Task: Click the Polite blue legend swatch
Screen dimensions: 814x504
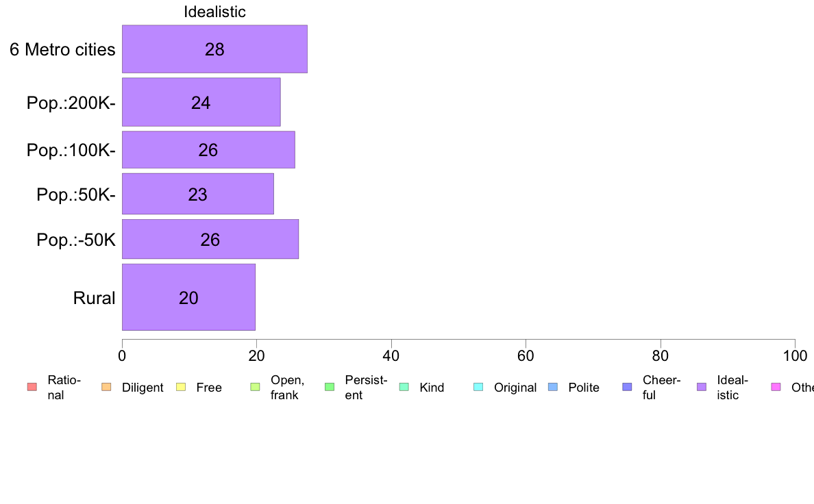Action: (553, 387)
